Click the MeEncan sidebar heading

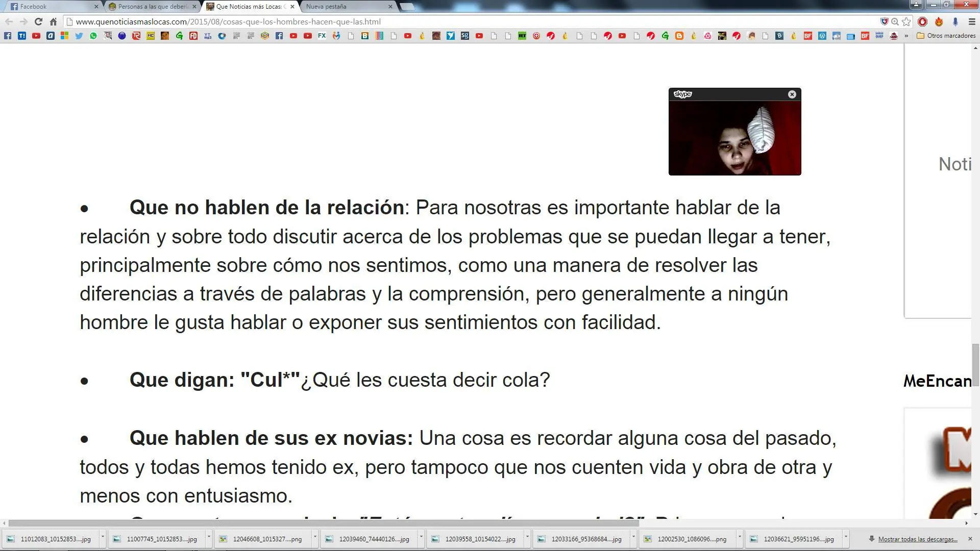(x=937, y=381)
